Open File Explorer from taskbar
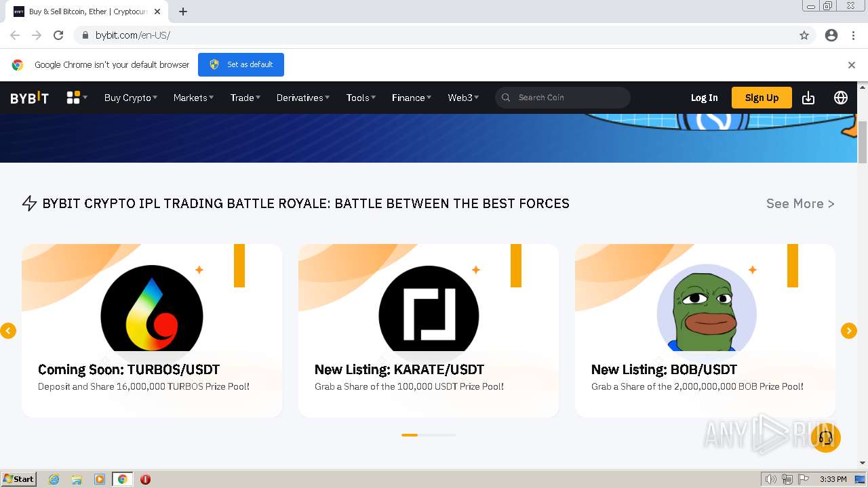The image size is (868, 488). pos(77,479)
